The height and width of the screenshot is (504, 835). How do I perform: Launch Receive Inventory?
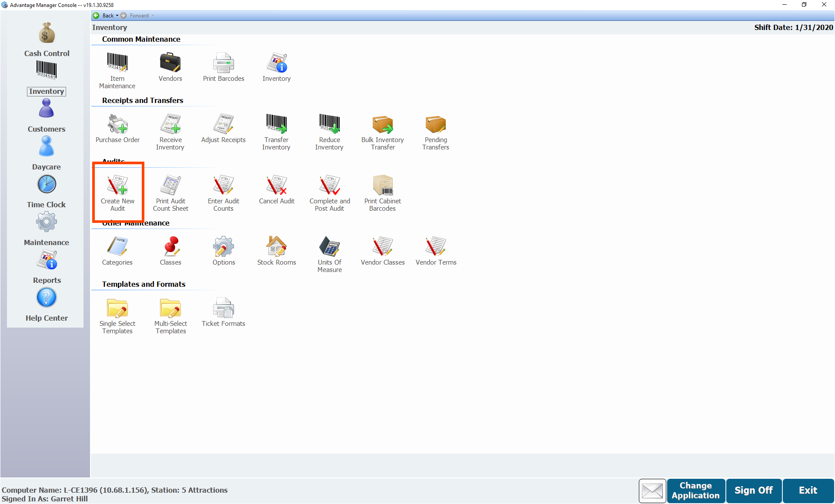pos(170,124)
